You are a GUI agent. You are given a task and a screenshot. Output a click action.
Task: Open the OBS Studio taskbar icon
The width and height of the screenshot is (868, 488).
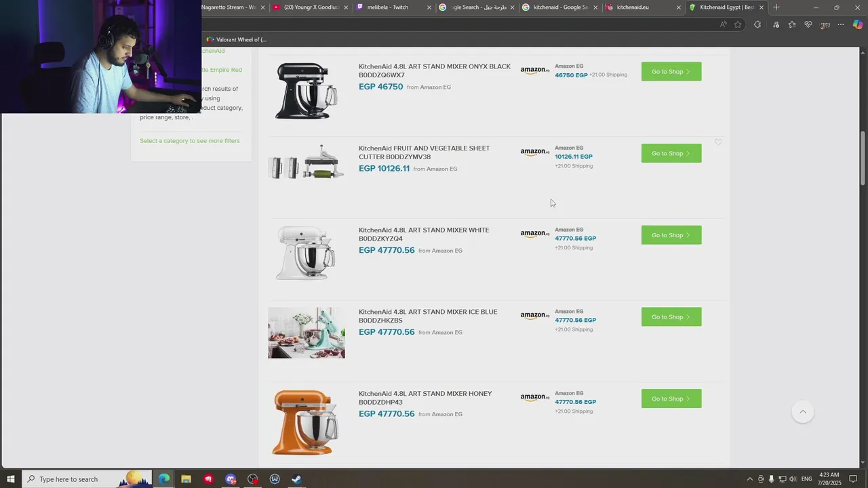[x=253, y=479]
